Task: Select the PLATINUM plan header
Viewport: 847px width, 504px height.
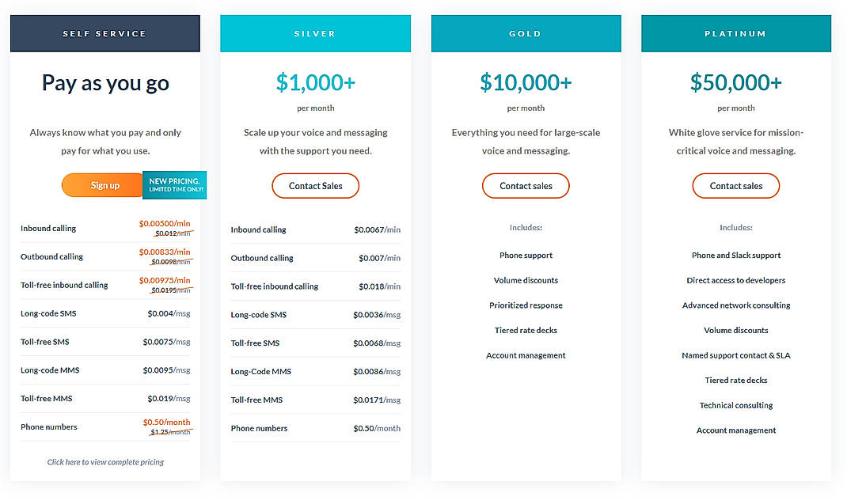Action: [735, 32]
